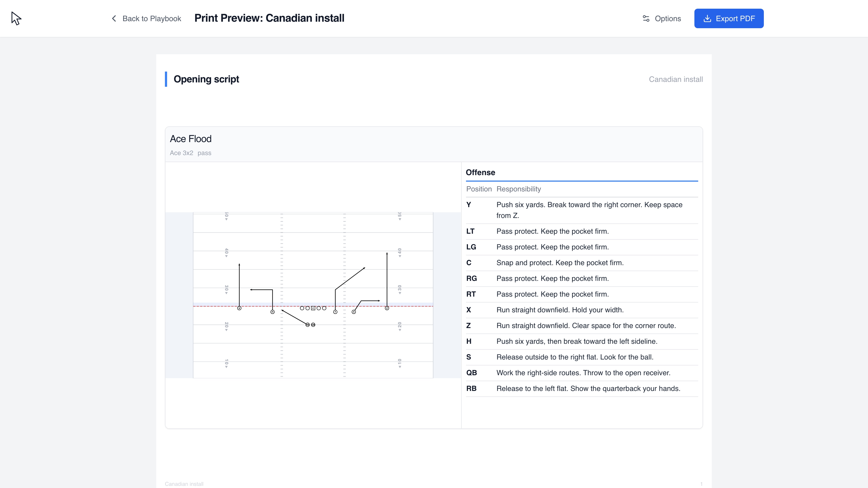Screen dimensions: 868x488
Task: Open the Options panel label
Action: pos(668,18)
